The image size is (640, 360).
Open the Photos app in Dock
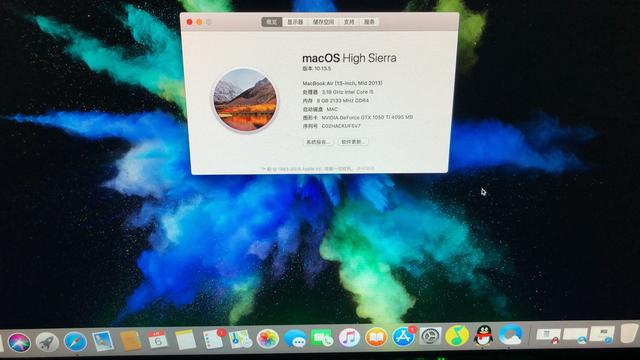(268, 338)
